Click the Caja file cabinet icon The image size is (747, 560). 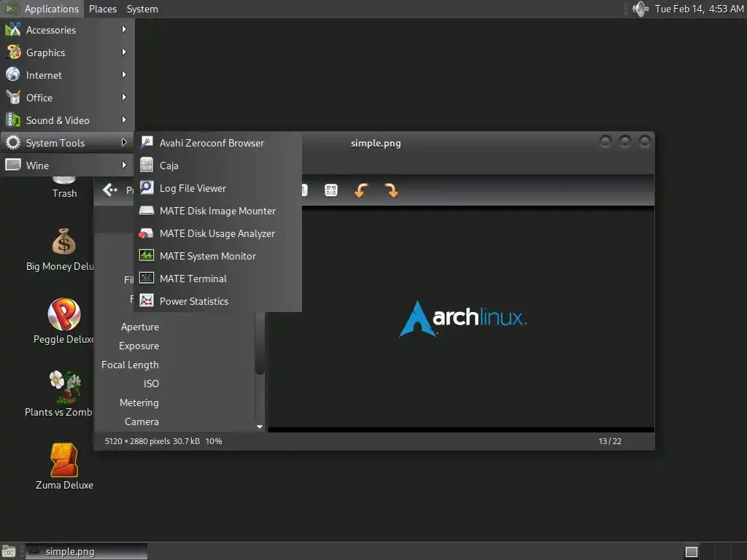click(x=147, y=165)
